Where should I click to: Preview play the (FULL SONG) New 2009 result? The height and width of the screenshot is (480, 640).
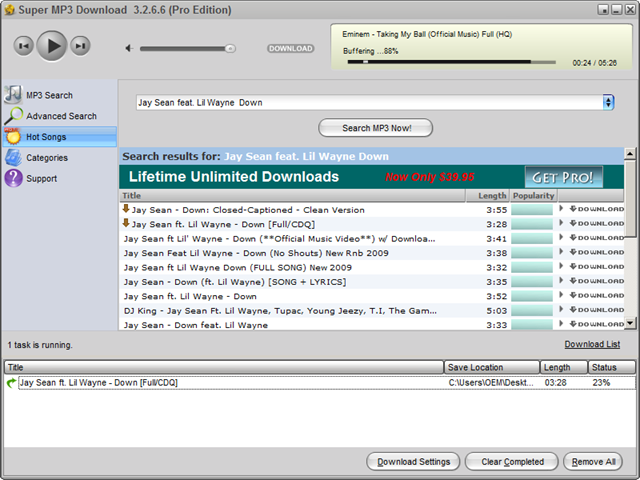click(561, 266)
